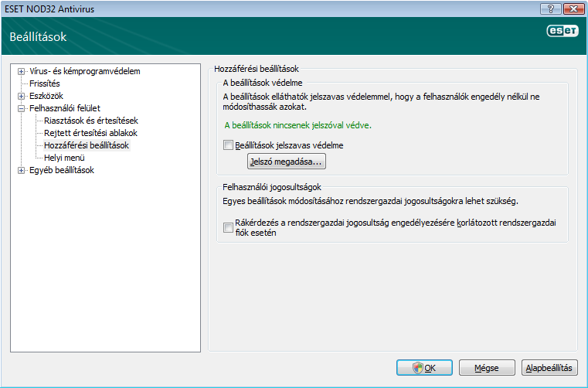Viewport: 588px width, 388px height.
Task: Confirm with the OK button
Action: coord(424,368)
